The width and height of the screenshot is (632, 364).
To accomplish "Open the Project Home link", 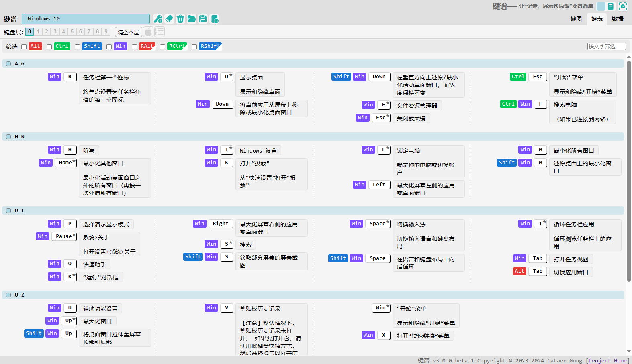I will click(x=607, y=360).
